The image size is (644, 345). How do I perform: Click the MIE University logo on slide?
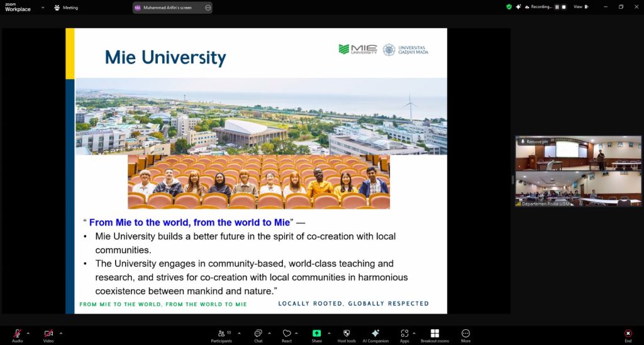pos(358,50)
